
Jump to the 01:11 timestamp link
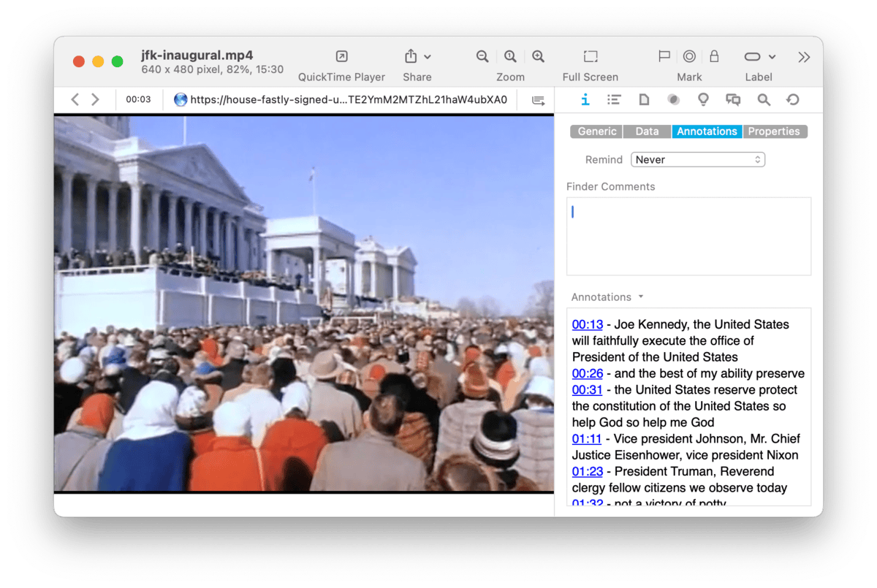click(587, 439)
